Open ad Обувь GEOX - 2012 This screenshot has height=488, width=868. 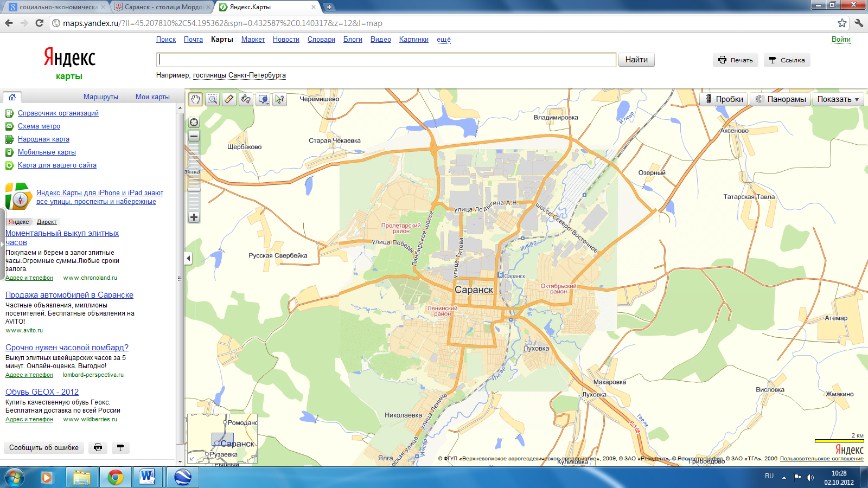[x=42, y=392]
